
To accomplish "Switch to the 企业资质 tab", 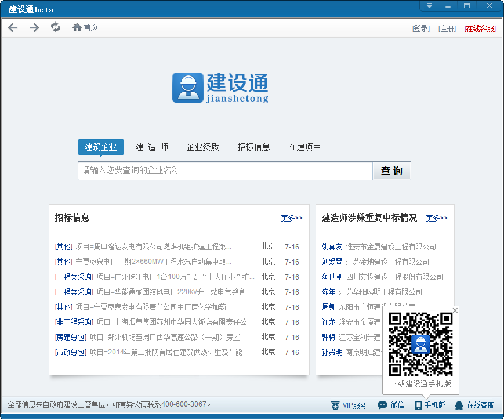I will tap(202, 147).
